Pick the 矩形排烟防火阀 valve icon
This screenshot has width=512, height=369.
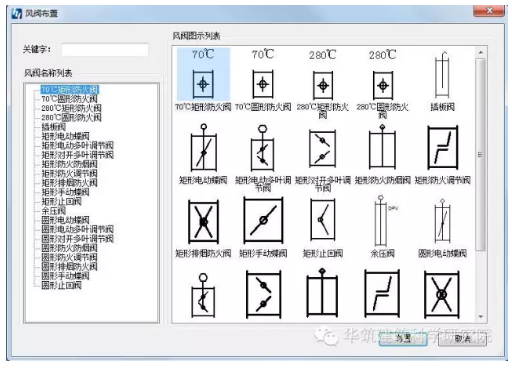[204, 221]
